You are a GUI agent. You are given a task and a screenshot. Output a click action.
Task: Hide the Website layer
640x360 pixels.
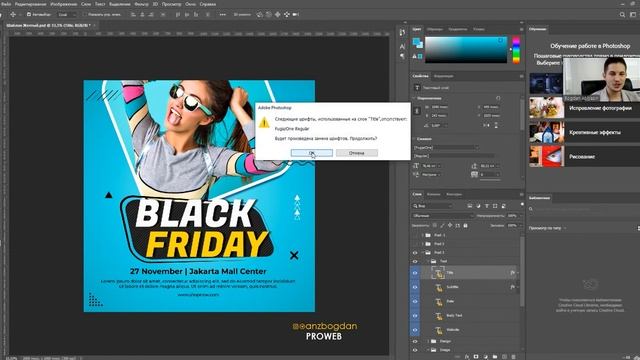click(415, 330)
